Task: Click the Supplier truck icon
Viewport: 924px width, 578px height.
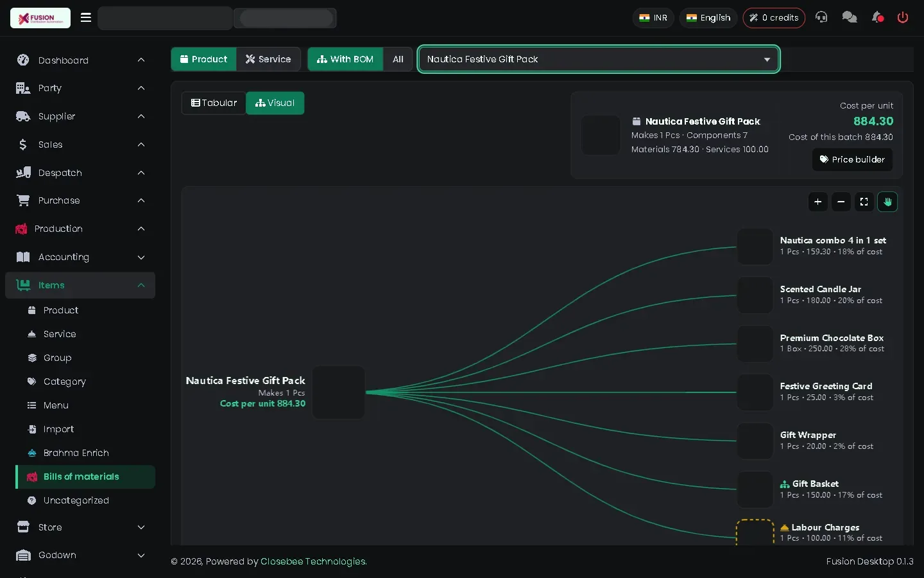Action: click(23, 116)
